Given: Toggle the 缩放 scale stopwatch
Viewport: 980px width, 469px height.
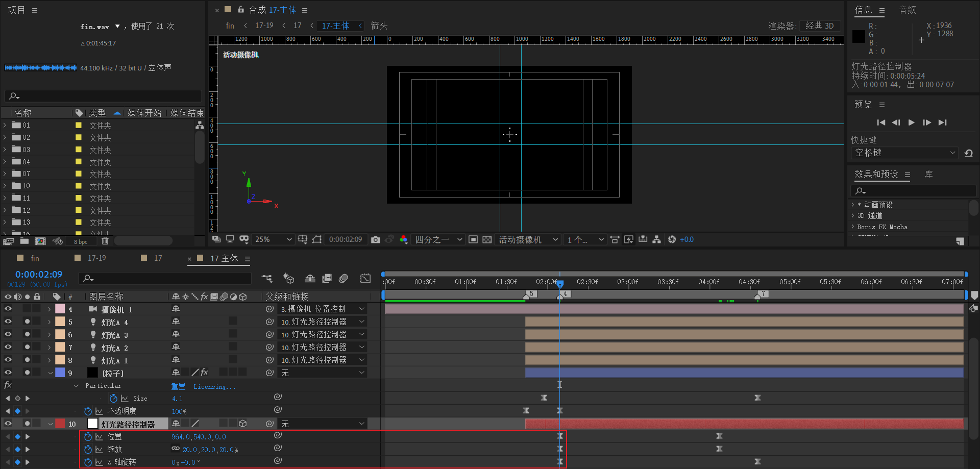Looking at the screenshot, I should click(88, 449).
